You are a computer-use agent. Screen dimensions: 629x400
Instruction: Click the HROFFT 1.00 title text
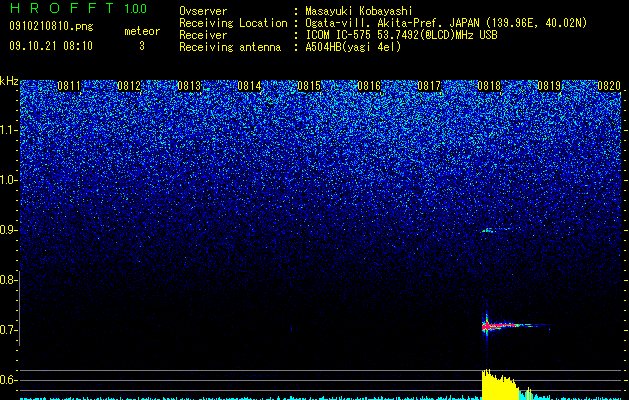click(x=78, y=8)
